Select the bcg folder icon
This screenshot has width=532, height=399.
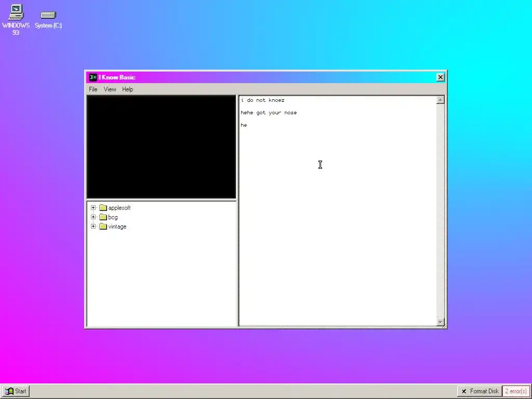click(x=103, y=217)
